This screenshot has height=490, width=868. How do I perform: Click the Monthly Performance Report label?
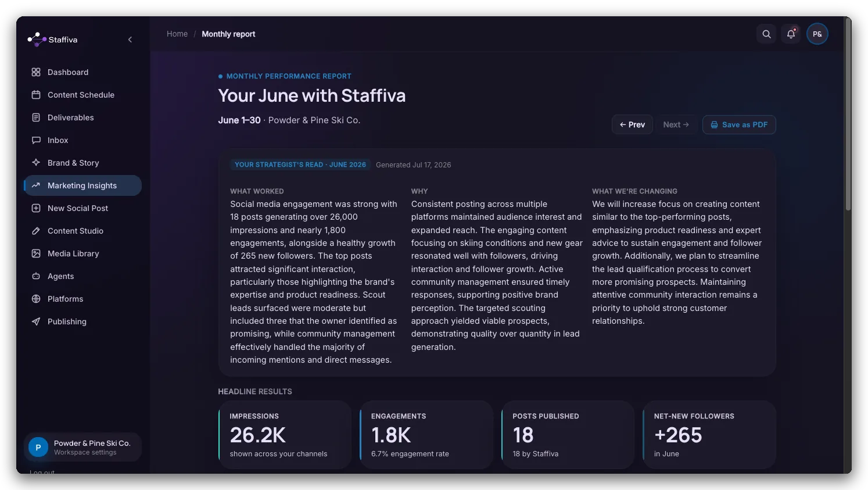289,76
